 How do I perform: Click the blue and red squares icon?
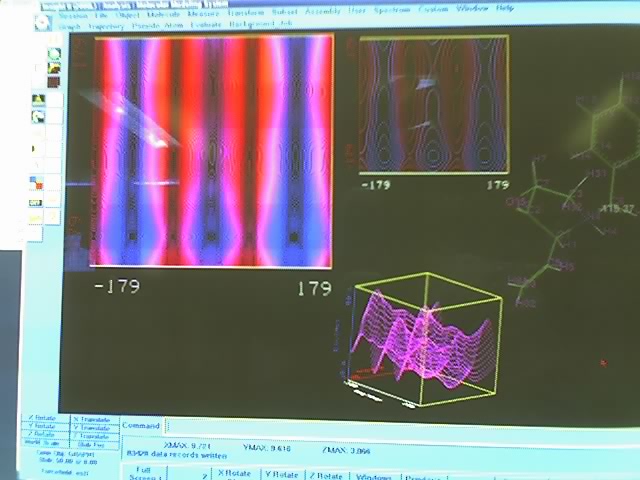point(37,182)
